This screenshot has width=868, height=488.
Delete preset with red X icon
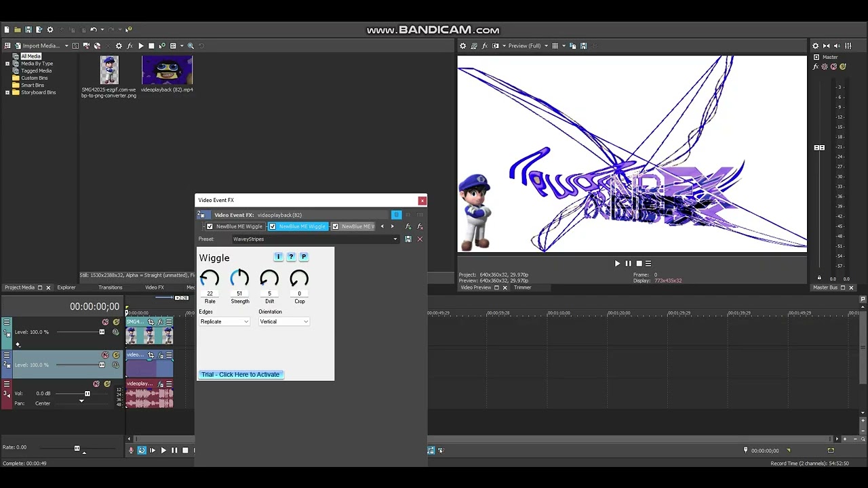tap(419, 239)
